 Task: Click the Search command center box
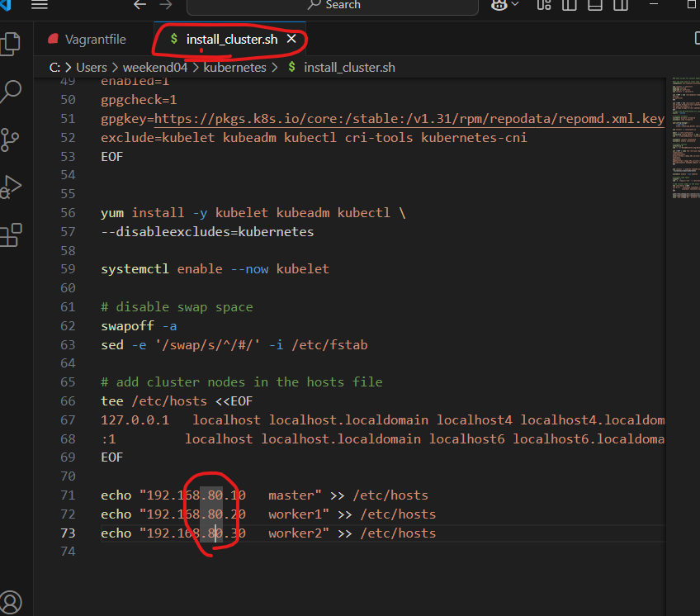point(333,7)
